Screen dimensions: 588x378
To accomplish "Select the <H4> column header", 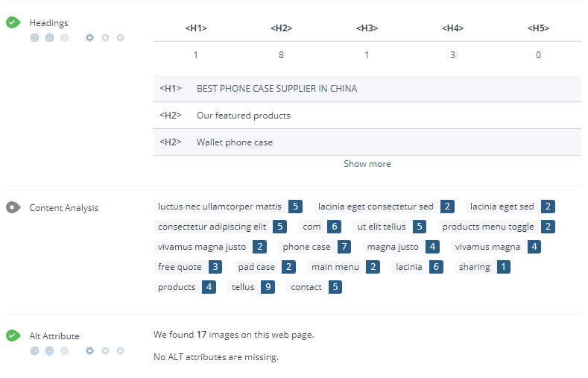I will coord(452,28).
